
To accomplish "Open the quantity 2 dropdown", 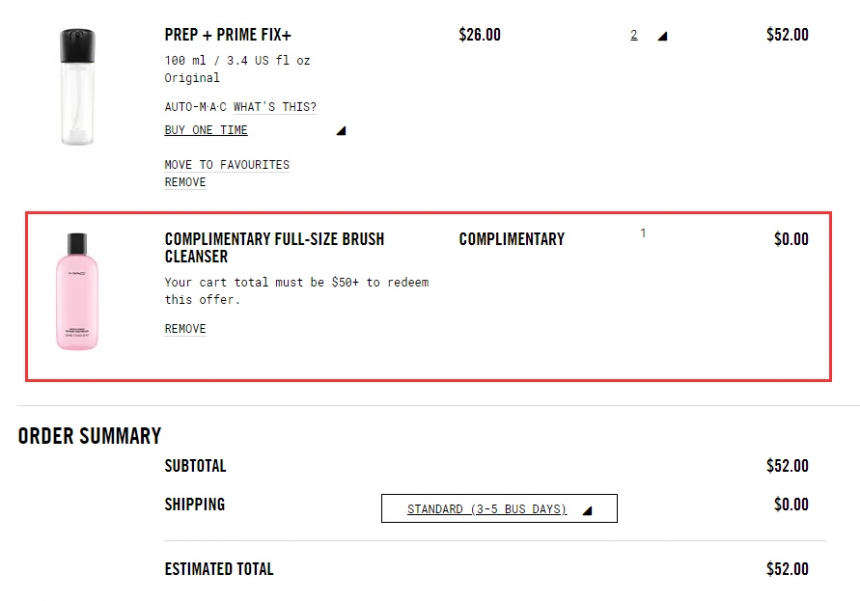I will click(x=634, y=35).
